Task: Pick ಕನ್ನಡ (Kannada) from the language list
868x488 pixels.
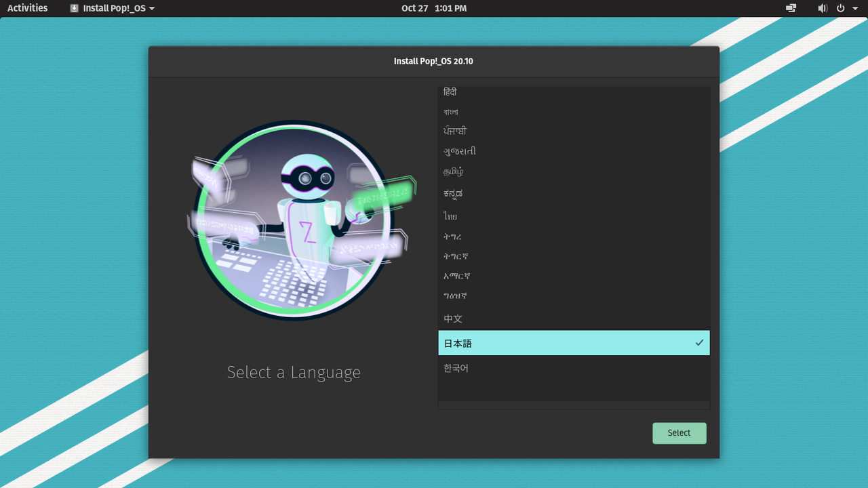Action: point(574,195)
